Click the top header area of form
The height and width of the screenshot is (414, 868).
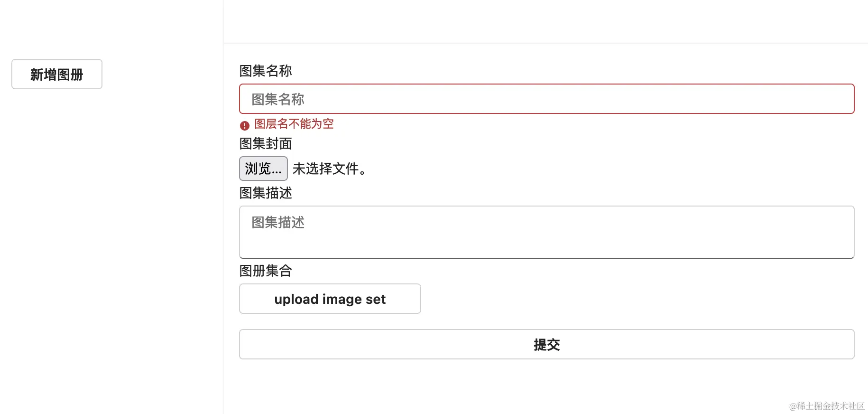pyautogui.click(x=545, y=21)
